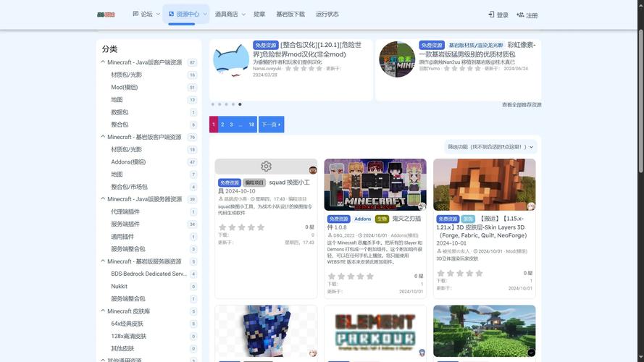This screenshot has height=362, width=644.
Task: Go to page 2
Action: point(222,125)
